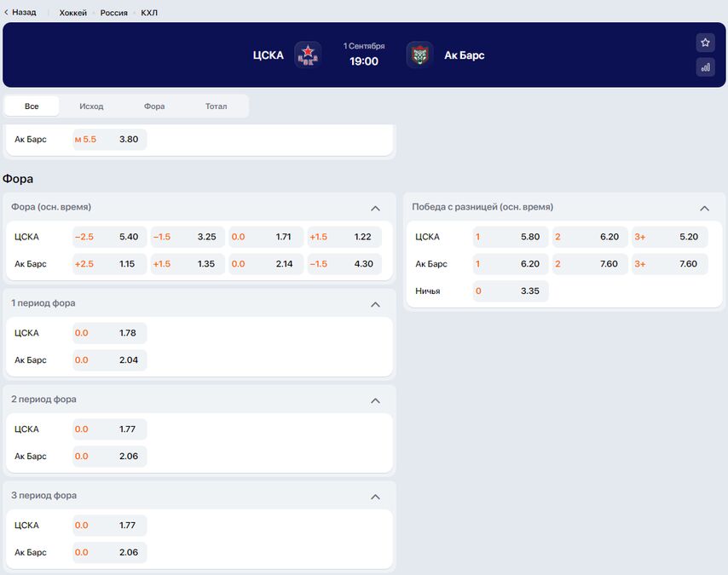Collapse the Фора (осн. время) section

tap(376, 209)
